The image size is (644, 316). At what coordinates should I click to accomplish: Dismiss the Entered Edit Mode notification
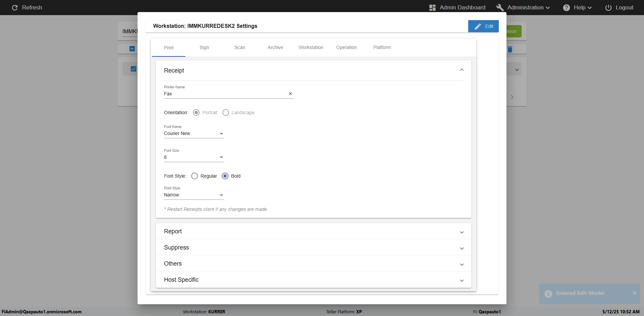click(634, 293)
